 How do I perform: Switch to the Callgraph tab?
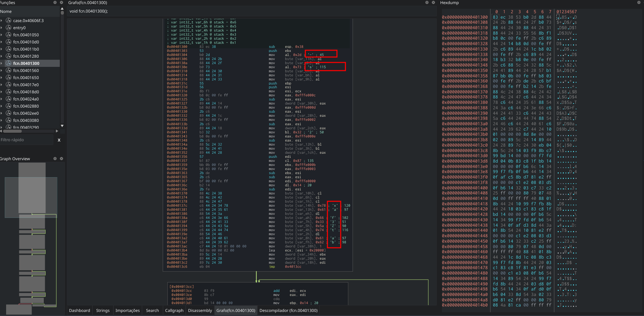(174, 310)
